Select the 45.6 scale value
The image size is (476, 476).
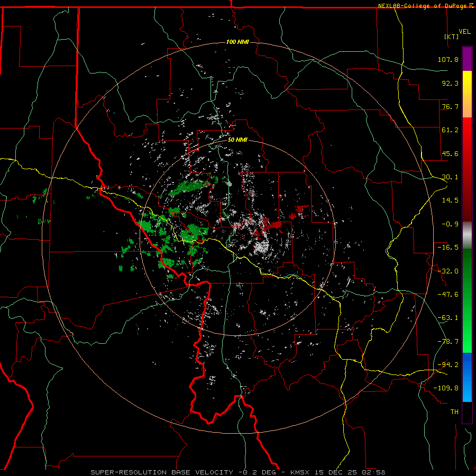[450, 153]
